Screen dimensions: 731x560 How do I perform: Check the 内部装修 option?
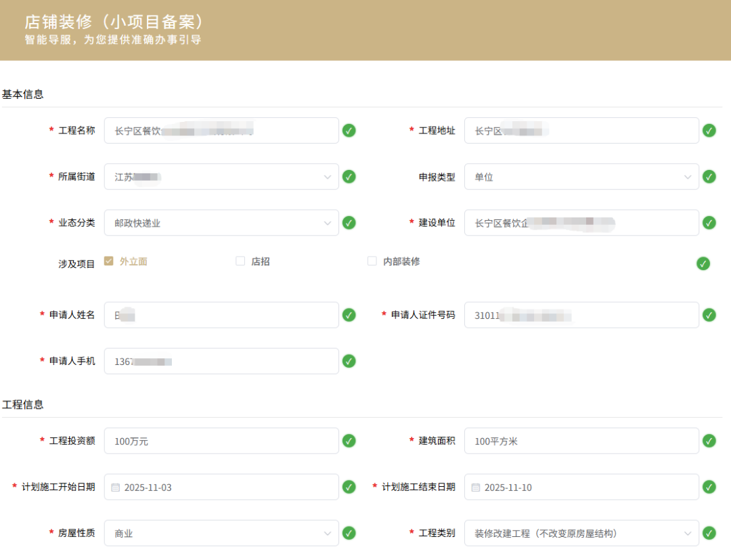tap(372, 260)
